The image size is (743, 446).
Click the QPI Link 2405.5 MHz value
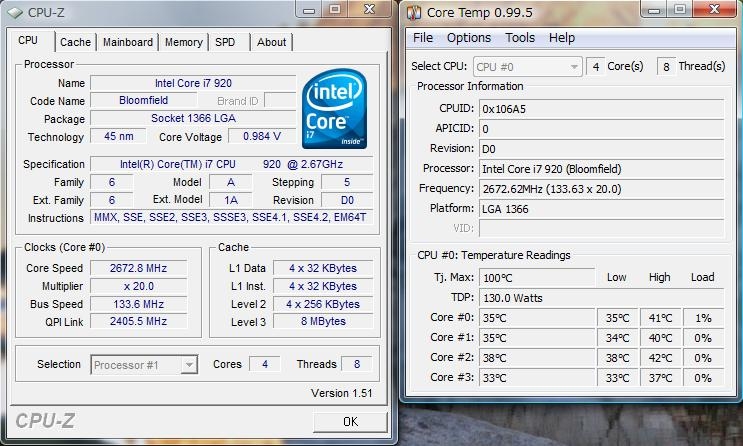click(x=138, y=321)
